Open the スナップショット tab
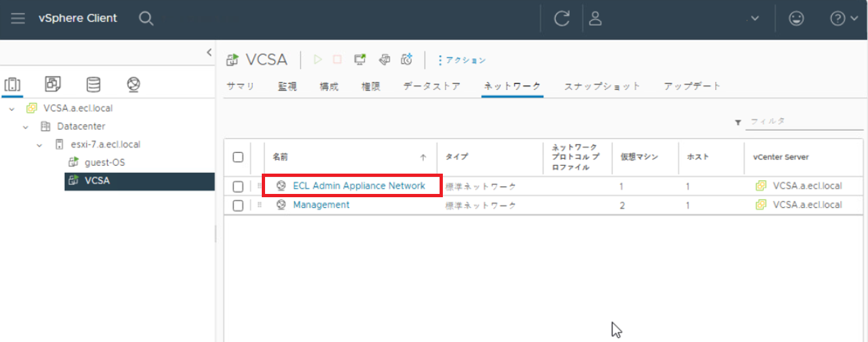This screenshot has height=342, width=868. (602, 86)
